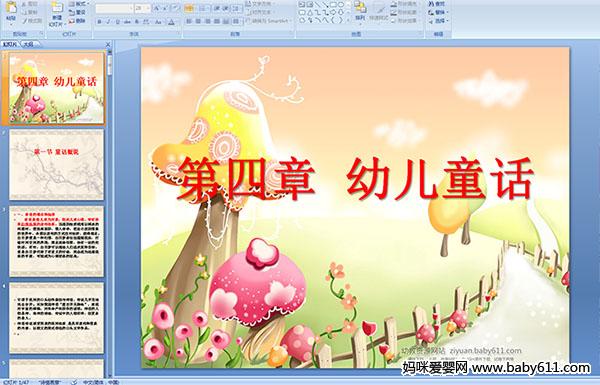Click the Find binoculars icon

pos(431,4)
